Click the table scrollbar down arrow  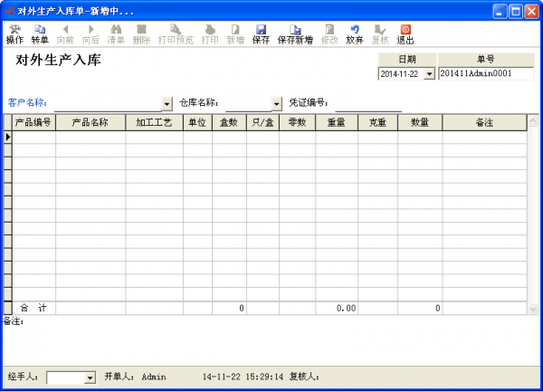[x=532, y=309]
